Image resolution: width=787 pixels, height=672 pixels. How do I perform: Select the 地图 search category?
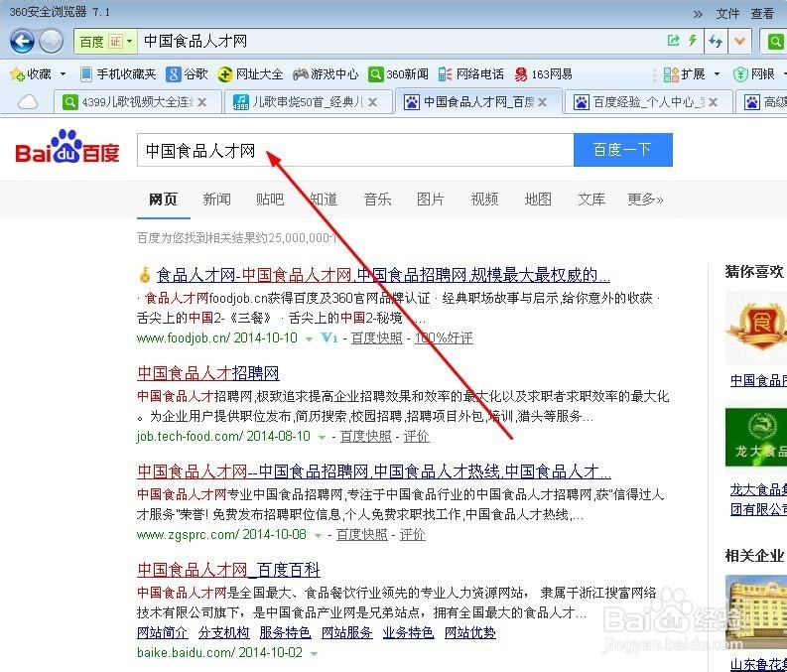[x=538, y=200]
